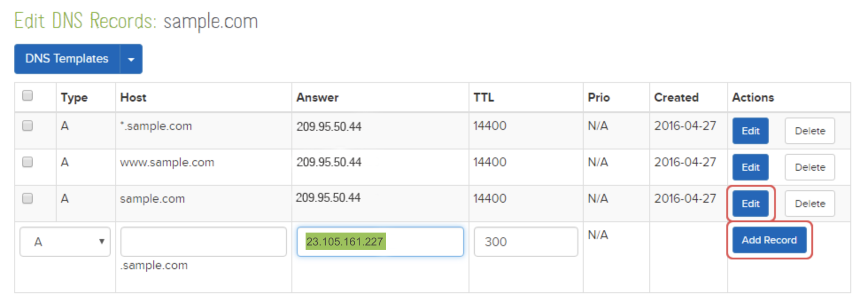Click the empty Host input field
This screenshot has height=306, width=868.
(x=203, y=242)
